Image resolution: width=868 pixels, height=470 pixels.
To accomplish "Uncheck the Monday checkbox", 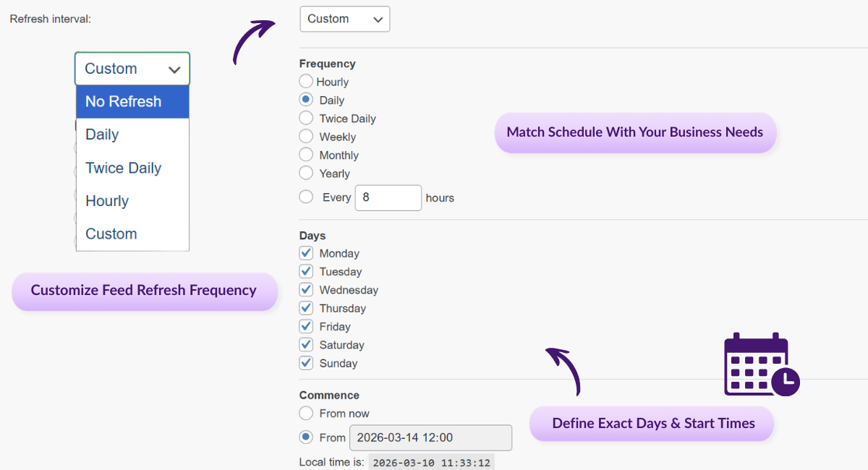I will click(306, 253).
